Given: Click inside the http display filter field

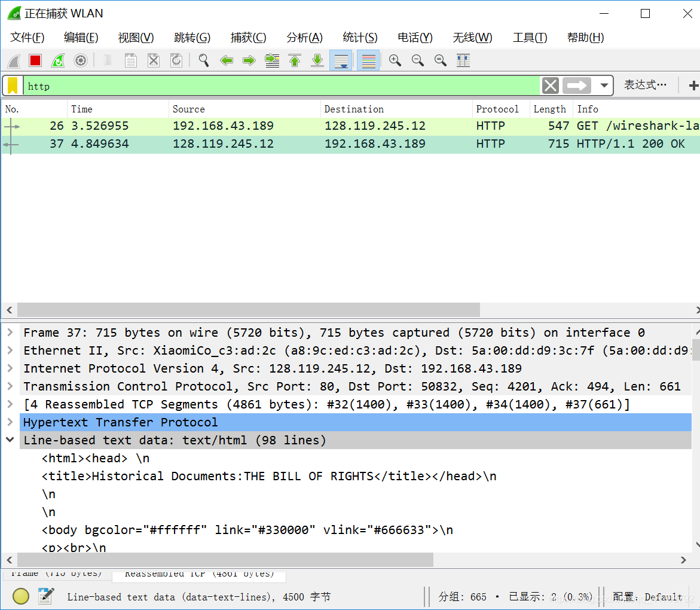Looking at the screenshot, I should coord(281,86).
